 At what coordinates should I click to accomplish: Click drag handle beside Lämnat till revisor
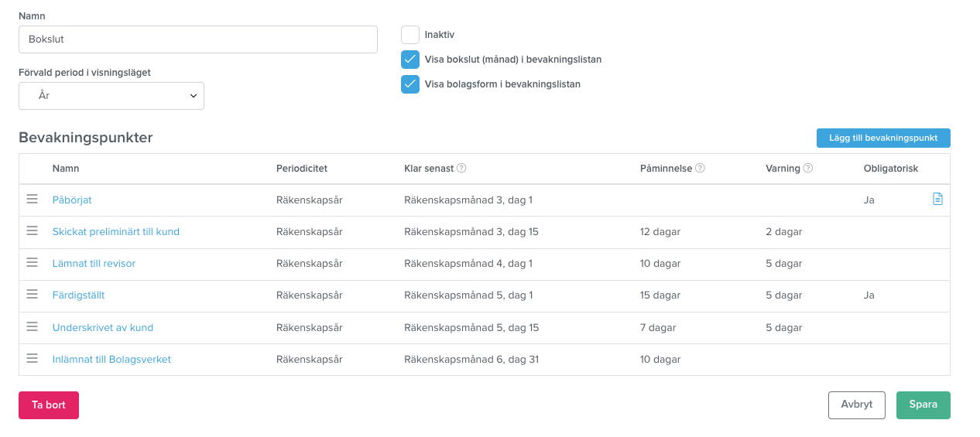(33, 262)
